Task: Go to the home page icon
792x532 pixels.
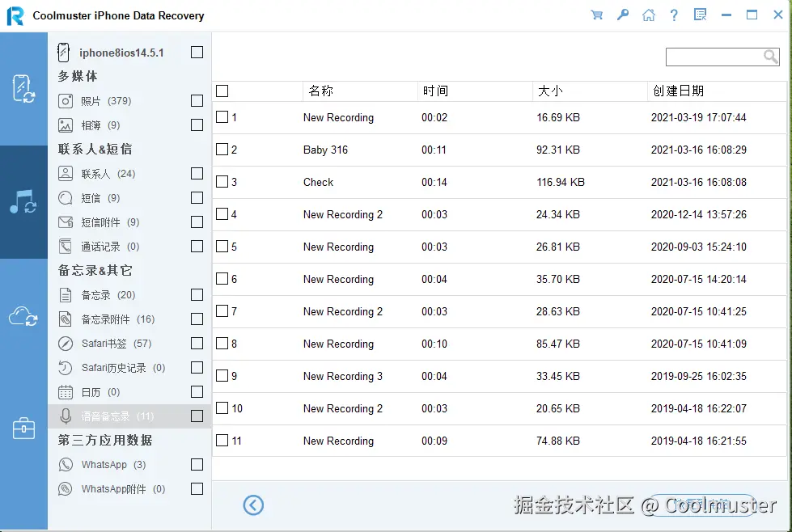Action: pos(649,15)
